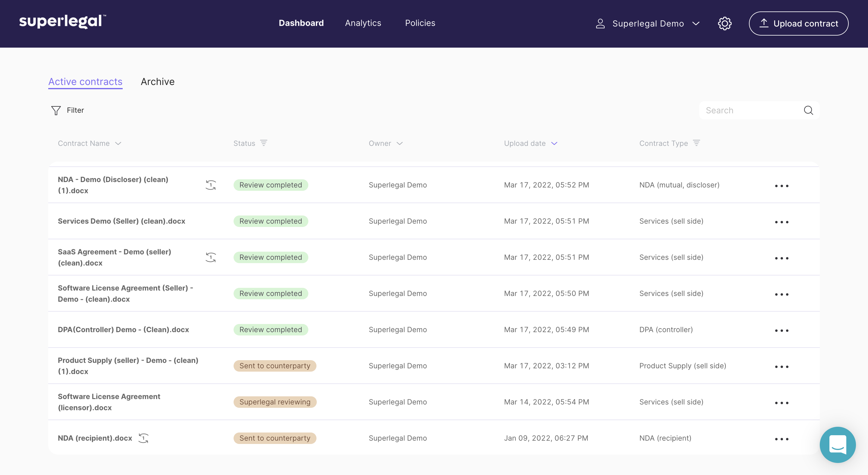Sort by Contract Name column chevron
868x475 pixels.
click(118, 143)
